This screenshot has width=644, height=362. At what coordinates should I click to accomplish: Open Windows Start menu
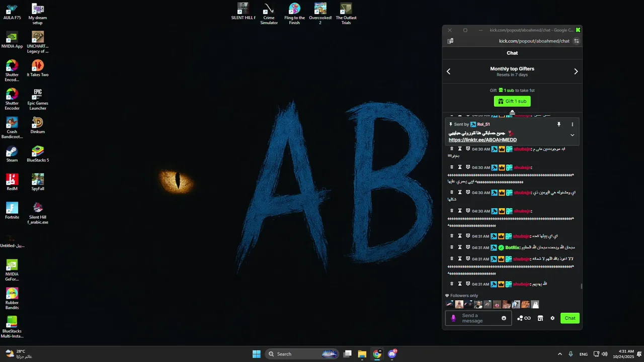(257, 354)
